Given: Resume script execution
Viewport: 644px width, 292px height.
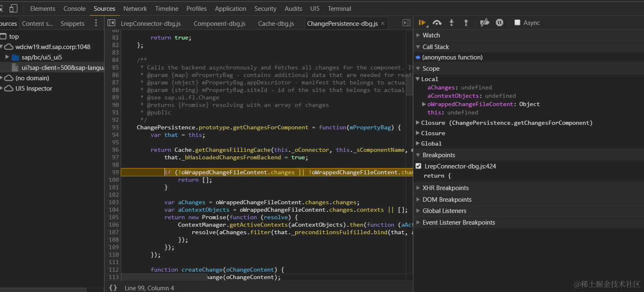Looking at the screenshot, I should point(422,23).
